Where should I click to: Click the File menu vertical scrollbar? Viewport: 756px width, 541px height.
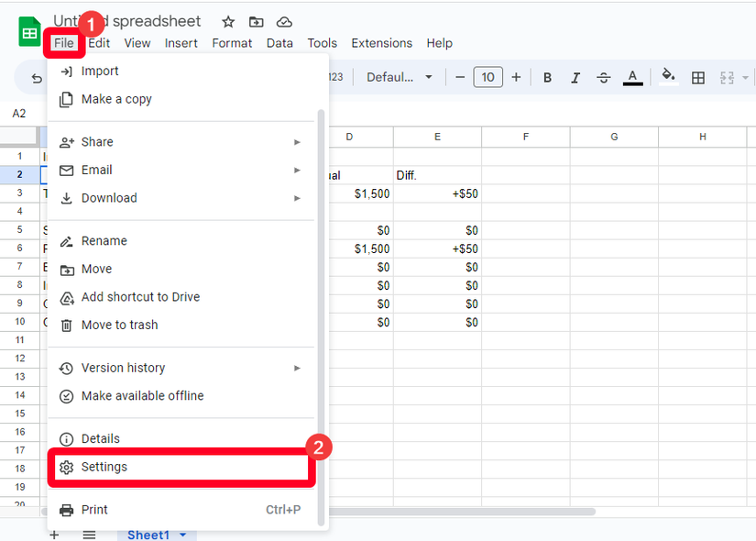(x=321, y=317)
